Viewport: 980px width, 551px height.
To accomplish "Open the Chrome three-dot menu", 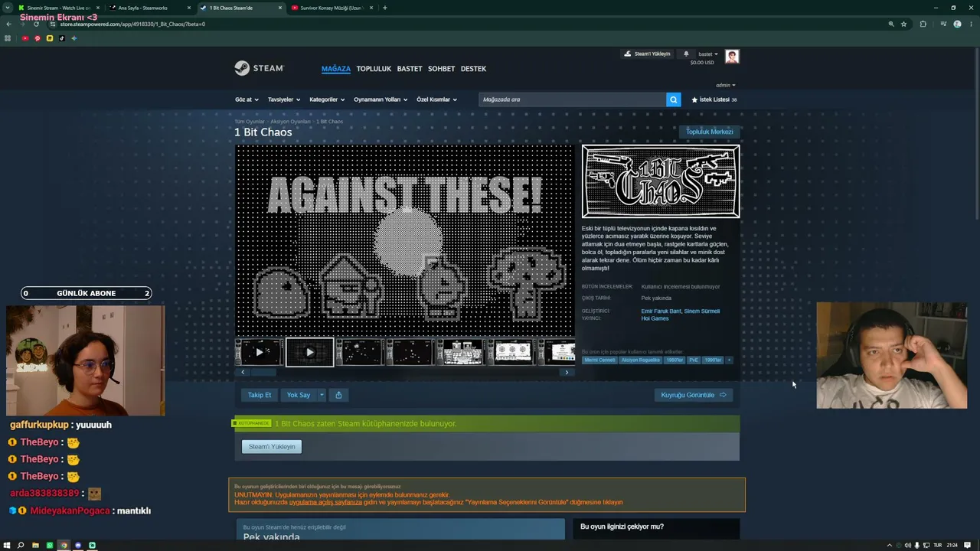I will 971,24.
